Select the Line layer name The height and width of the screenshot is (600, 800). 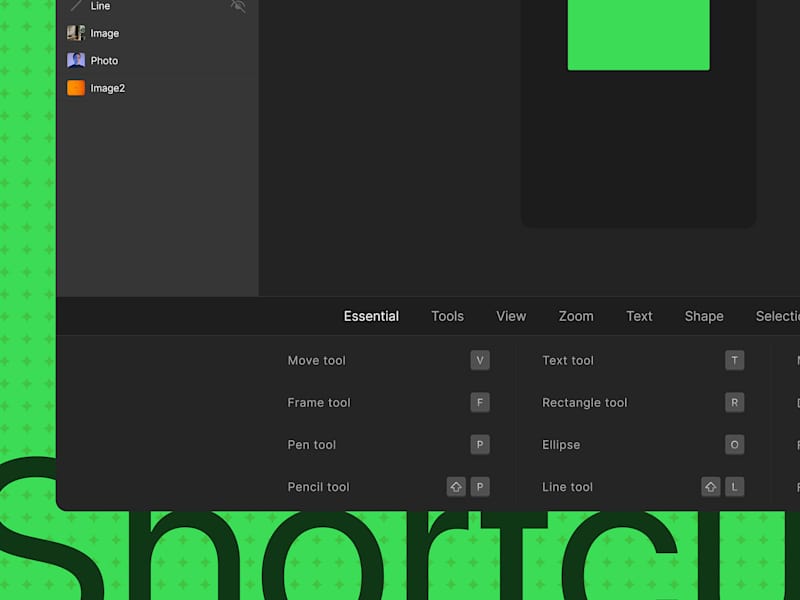(100, 6)
